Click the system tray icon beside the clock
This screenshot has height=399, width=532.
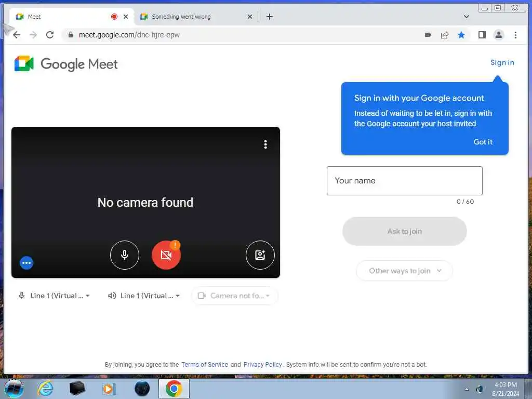pyautogui.click(x=480, y=389)
